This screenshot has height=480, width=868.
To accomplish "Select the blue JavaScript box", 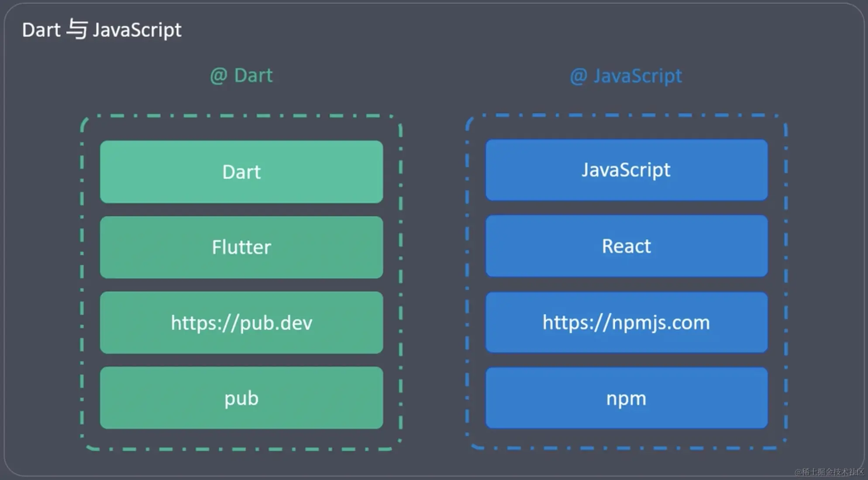I will tap(626, 170).
